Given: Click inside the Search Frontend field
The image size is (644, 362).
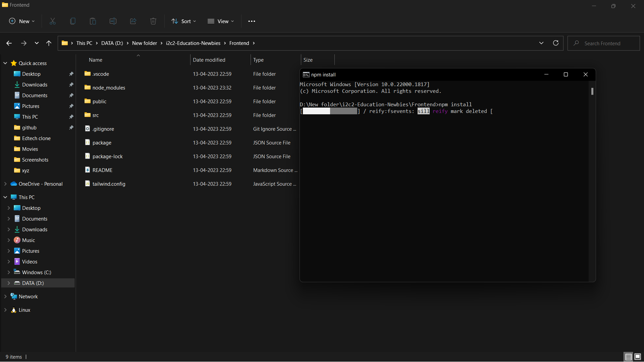Looking at the screenshot, I should click(x=604, y=43).
